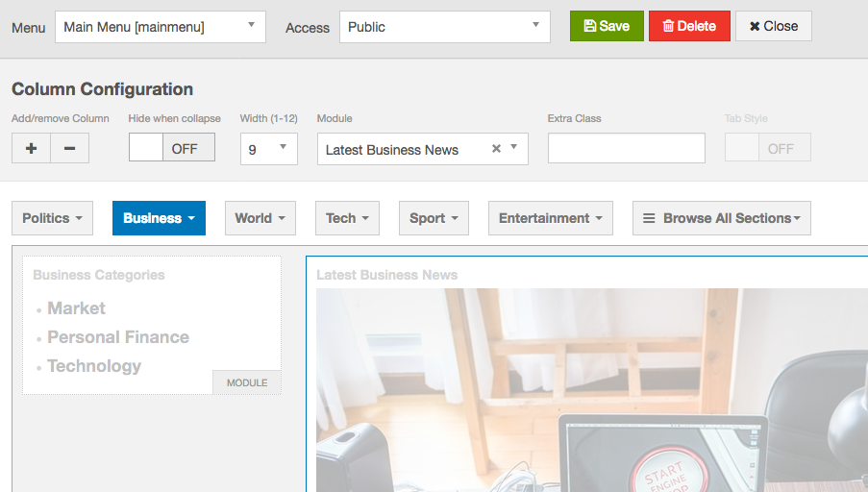Click the MODULE label tag
This screenshot has width=868, height=492.
tap(247, 382)
